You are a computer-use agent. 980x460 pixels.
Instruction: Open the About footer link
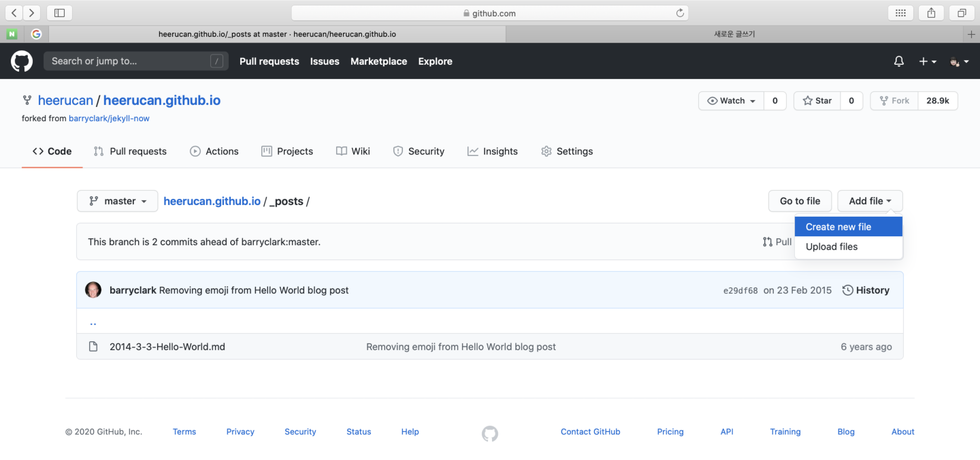point(903,432)
